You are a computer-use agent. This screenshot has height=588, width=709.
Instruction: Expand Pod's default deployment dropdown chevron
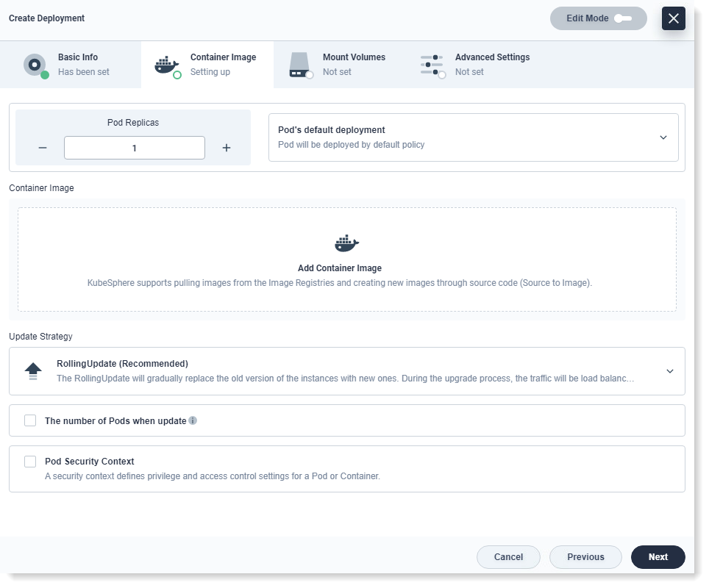[x=664, y=138]
